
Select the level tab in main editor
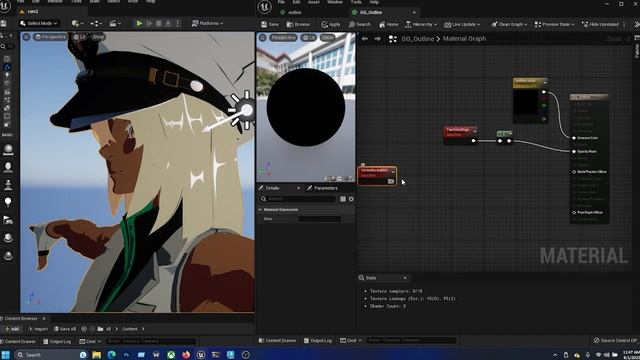33,11
